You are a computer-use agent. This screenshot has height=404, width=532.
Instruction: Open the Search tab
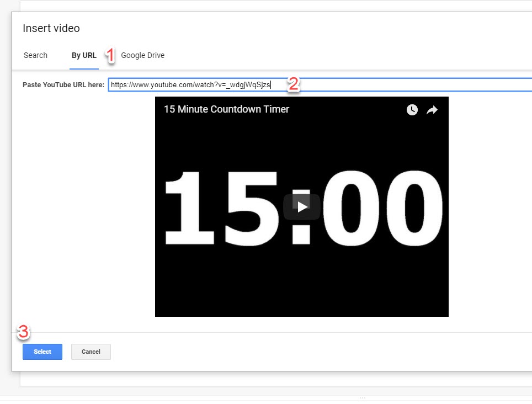(x=35, y=55)
